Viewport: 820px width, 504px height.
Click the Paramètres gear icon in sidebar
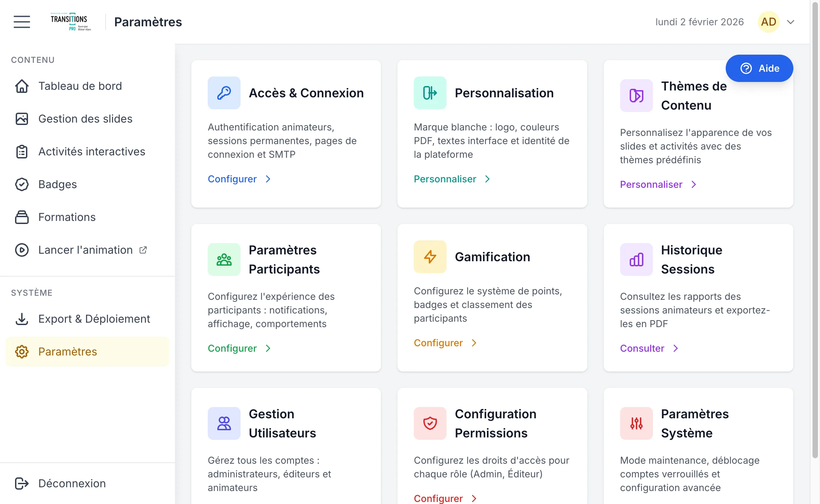click(x=22, y=352)
